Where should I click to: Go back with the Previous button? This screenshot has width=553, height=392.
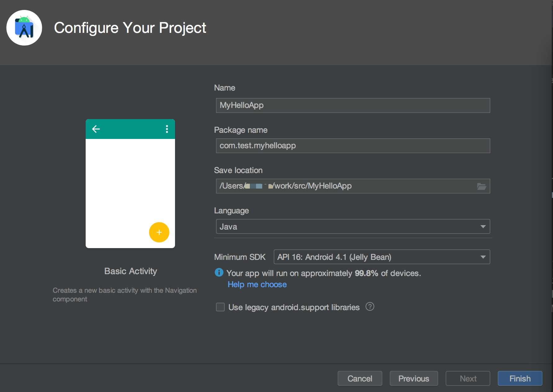coord(414,378)
